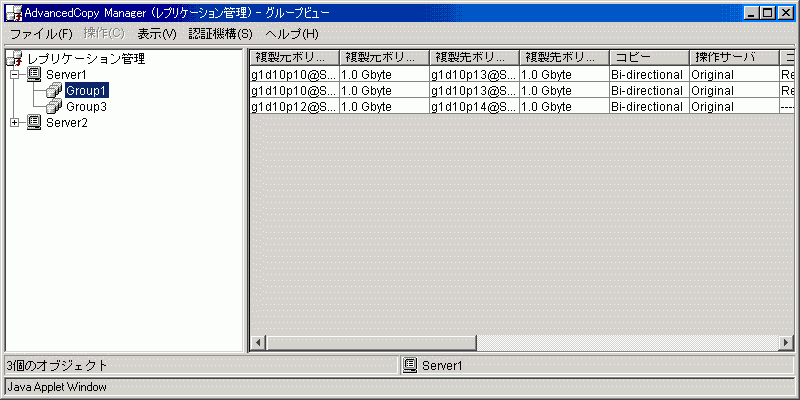Select the レプリケーション管理 root label
This screenshot has height=400, width=800.
coord(86,59)
